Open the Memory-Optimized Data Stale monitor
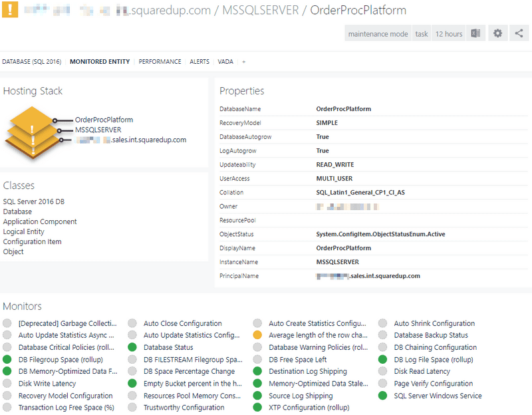 319,384
